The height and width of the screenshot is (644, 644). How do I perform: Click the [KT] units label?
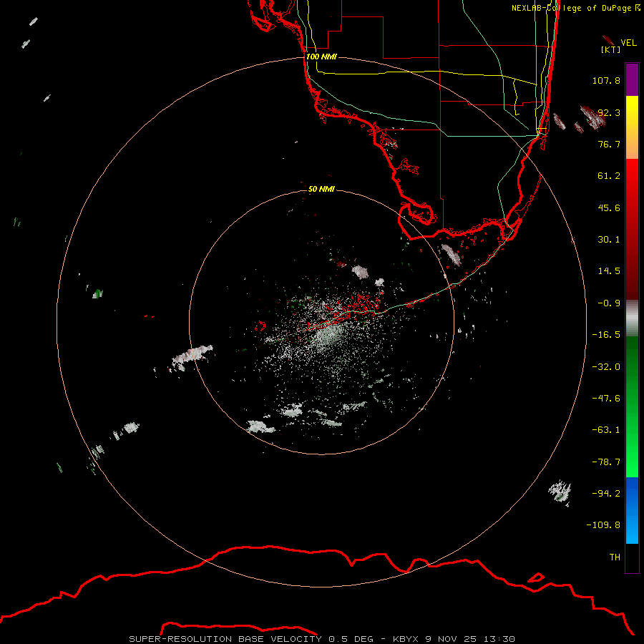611,49
